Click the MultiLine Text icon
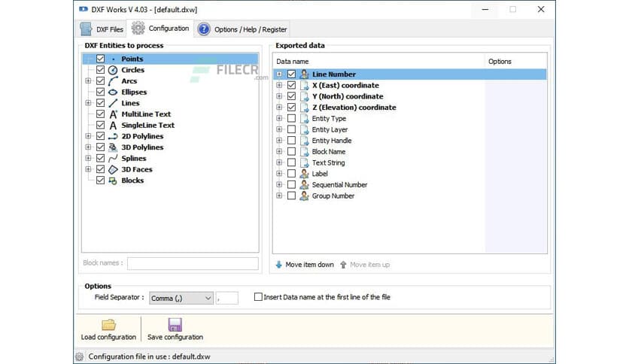Viewport: 629px width, 364px height. coord(113,114)
